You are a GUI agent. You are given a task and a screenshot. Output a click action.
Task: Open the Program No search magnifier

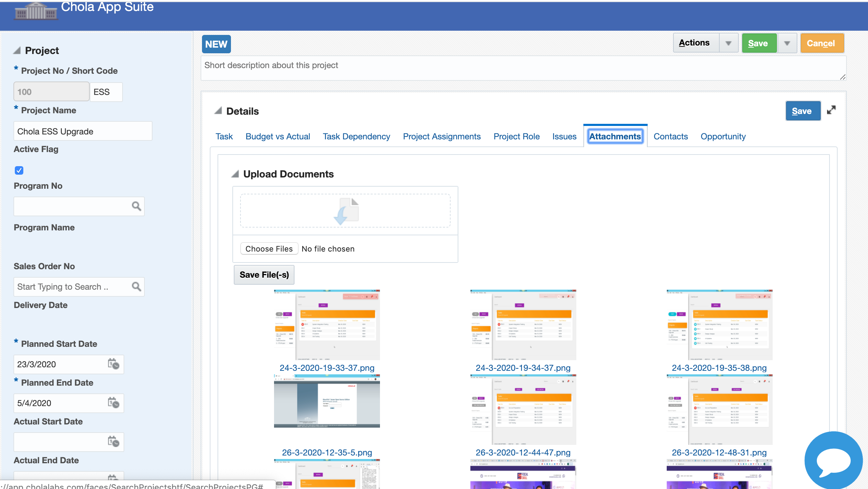click(136, 206)
